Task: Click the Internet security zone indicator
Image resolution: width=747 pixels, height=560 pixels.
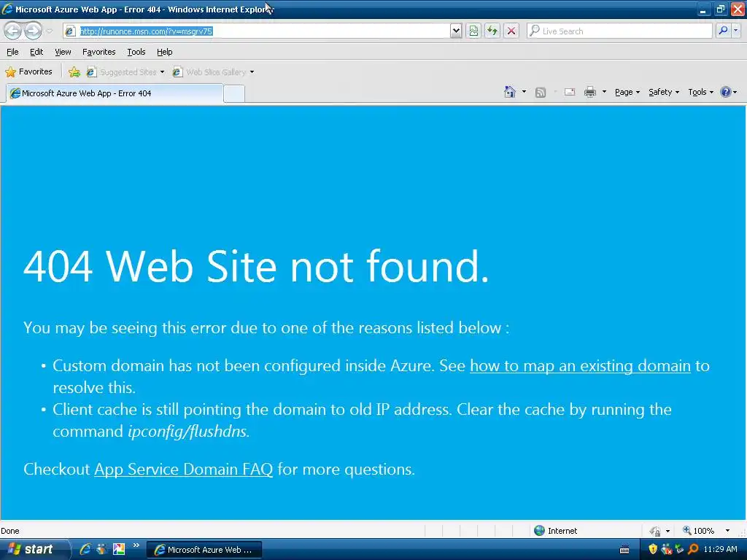Action: pyautogui.click(x=555, y=531)
